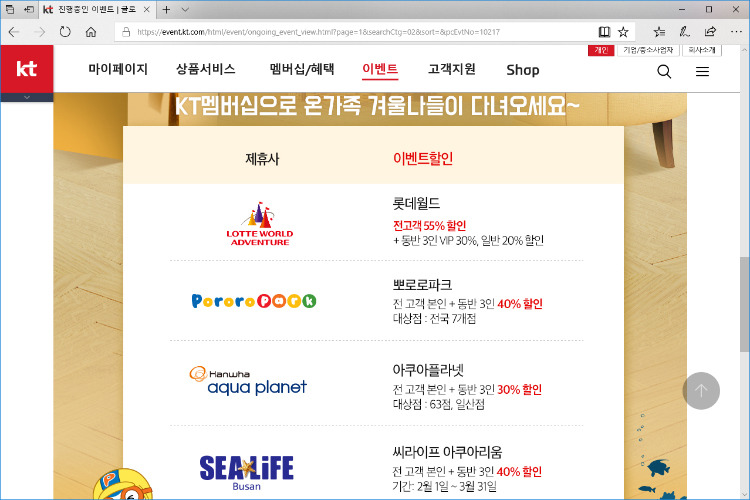The height and width of the screenshot is (500, 750).
Task: Click the 뽀로로파크 heading text
Action: coord(422,285)
